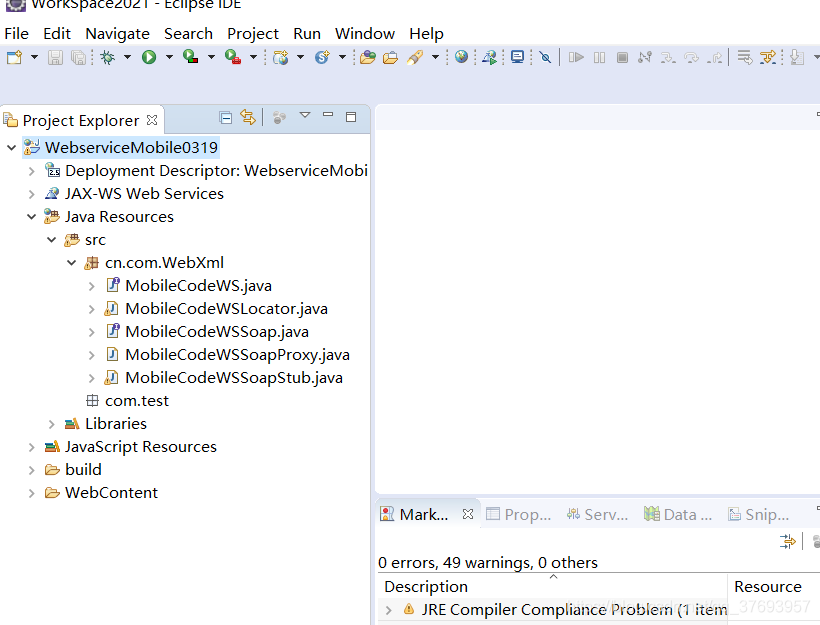The image size is (820, 625).
Task: Click the New wizard toolbar icon
Action: click(x=15, y=57)
